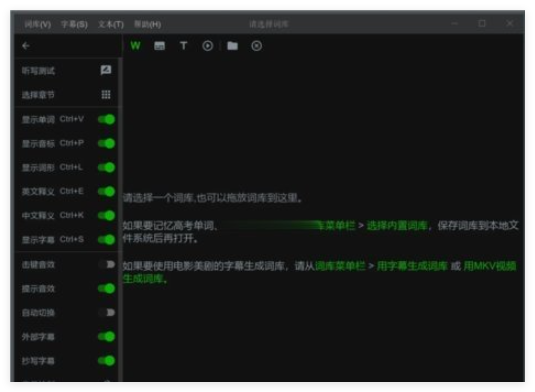535x392 pixels.
Task: Turn off the 外部字幕 switch
Action: 106,337
